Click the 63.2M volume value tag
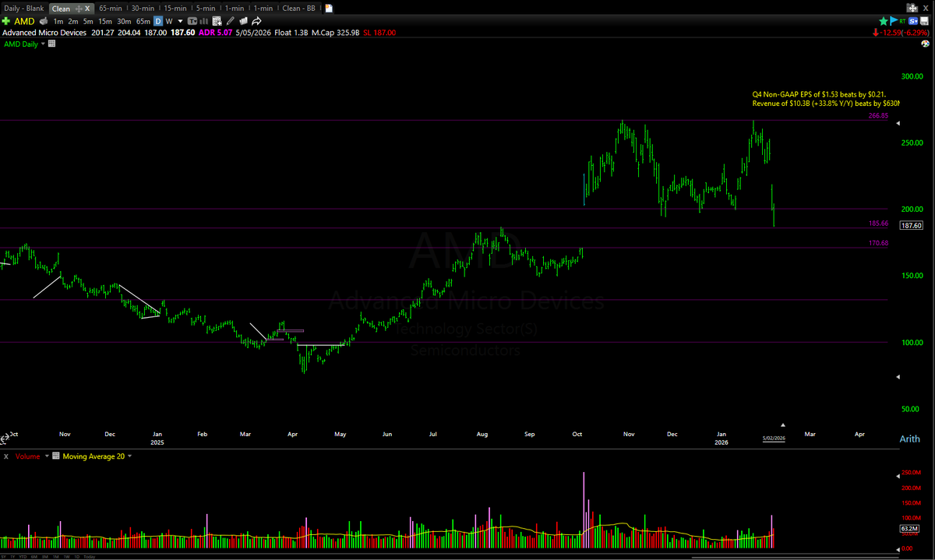Image resolution: width=935 pixels, height=560 pixels. (x=910, y=529)
